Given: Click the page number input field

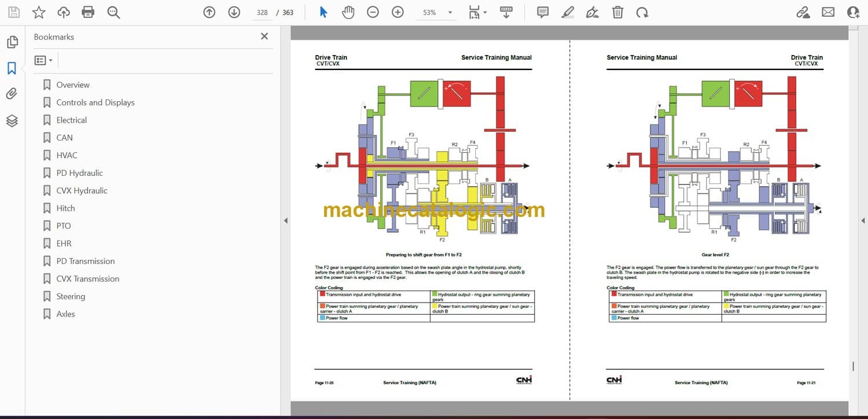Looking at the screenshot, I should point(262,12).
